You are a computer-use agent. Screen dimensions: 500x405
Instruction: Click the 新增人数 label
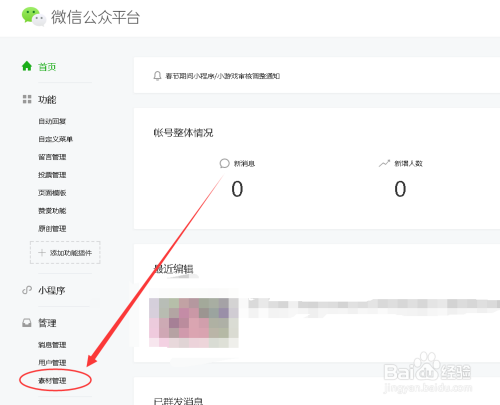click(408, 164)
